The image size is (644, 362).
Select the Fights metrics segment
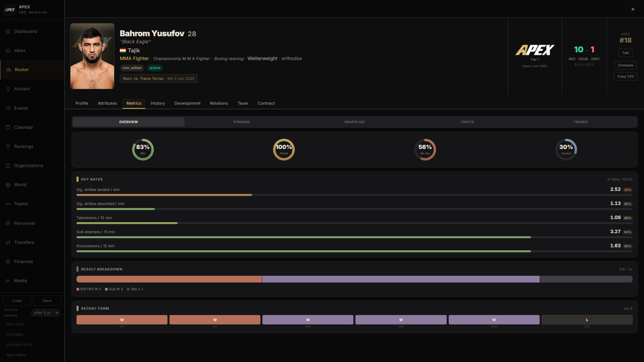coord(467,122)
